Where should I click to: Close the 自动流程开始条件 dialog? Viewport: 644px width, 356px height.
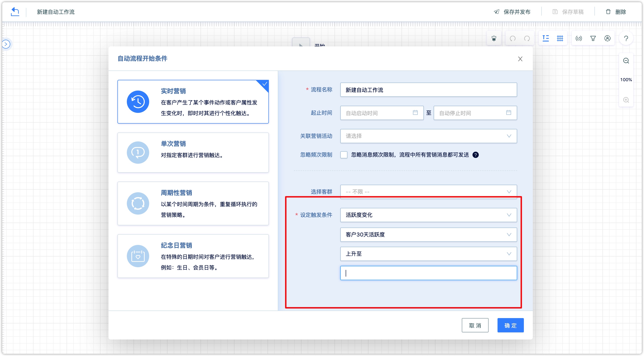point(520,59)
